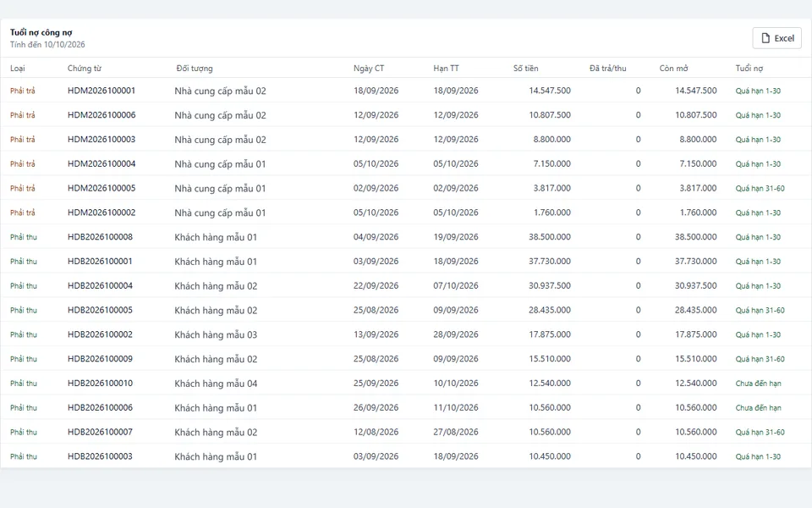Screen dimensions: 812x508
Task: Click 'Khách hàng mẫu 04' party name
Action: click(x=216, y=384)
